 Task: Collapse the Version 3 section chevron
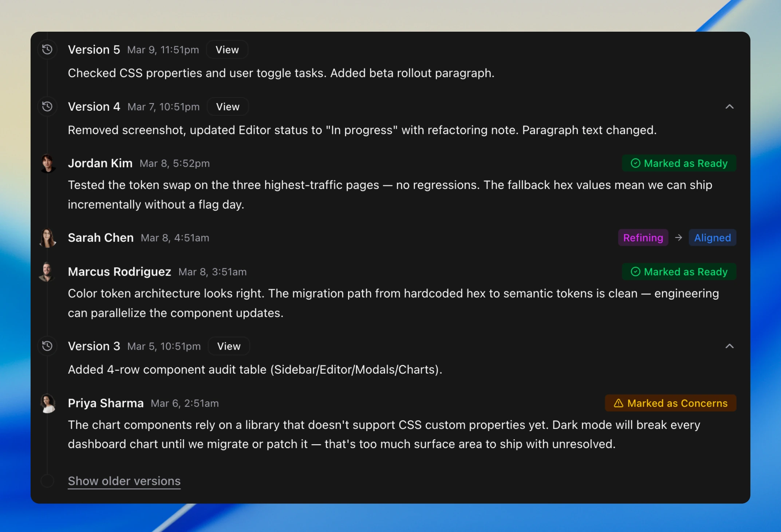point(729,346)
